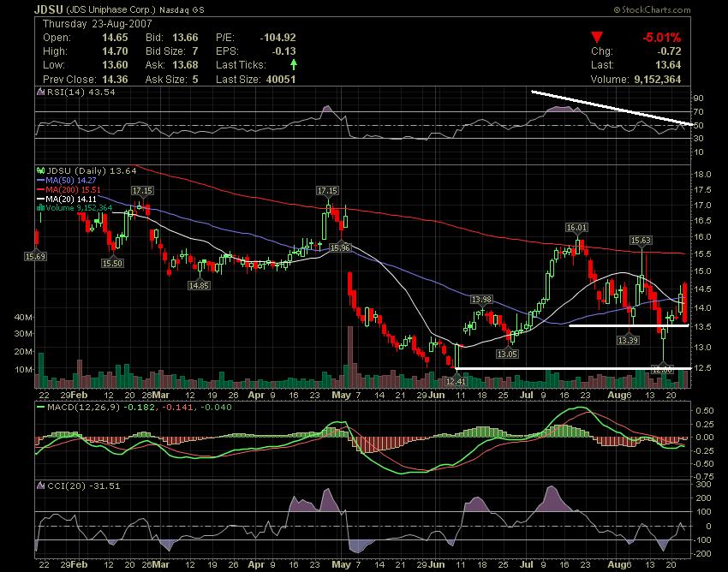Click the RSI(14) panel indicator icon
The width and height of the screenshot is (728, 572).
(41, 92)
